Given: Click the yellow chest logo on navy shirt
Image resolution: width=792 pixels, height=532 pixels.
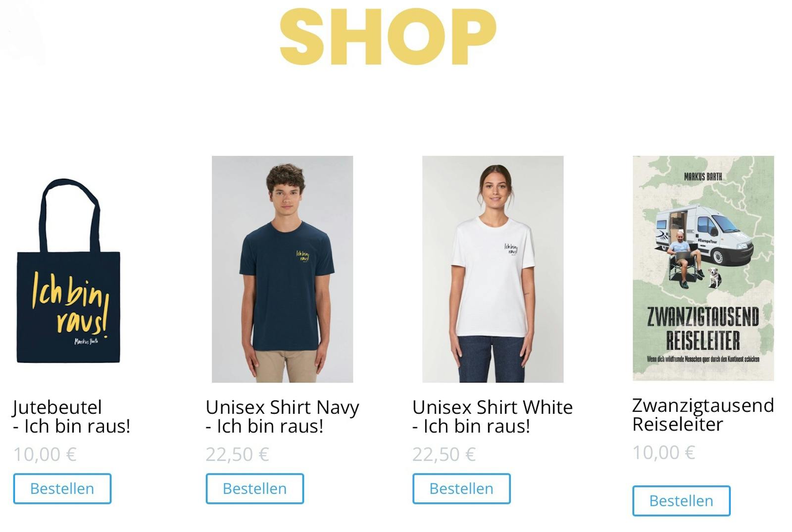Looking at the screenshot, I should tap(303, 256).
